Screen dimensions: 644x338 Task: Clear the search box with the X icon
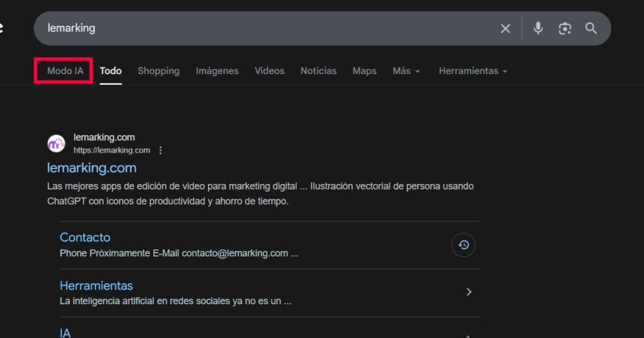pos(505,28)
